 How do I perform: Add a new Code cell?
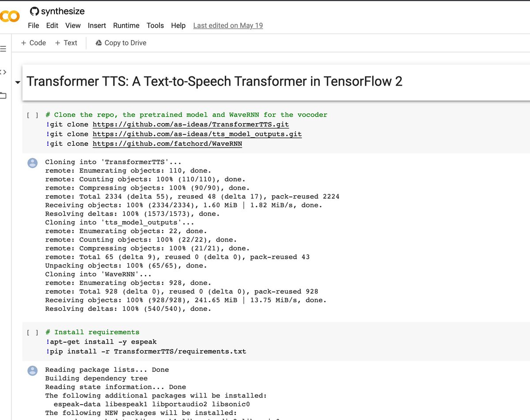coord(34,43)
